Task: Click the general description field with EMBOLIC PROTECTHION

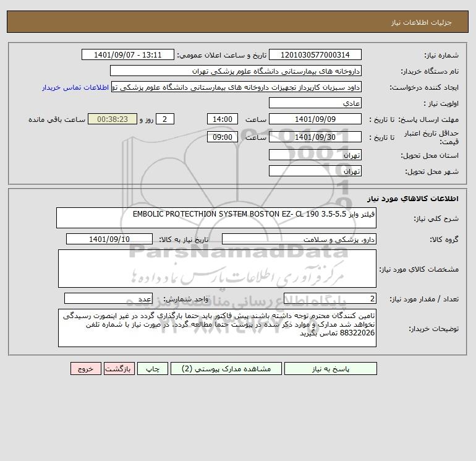Action: click(216, 218)
